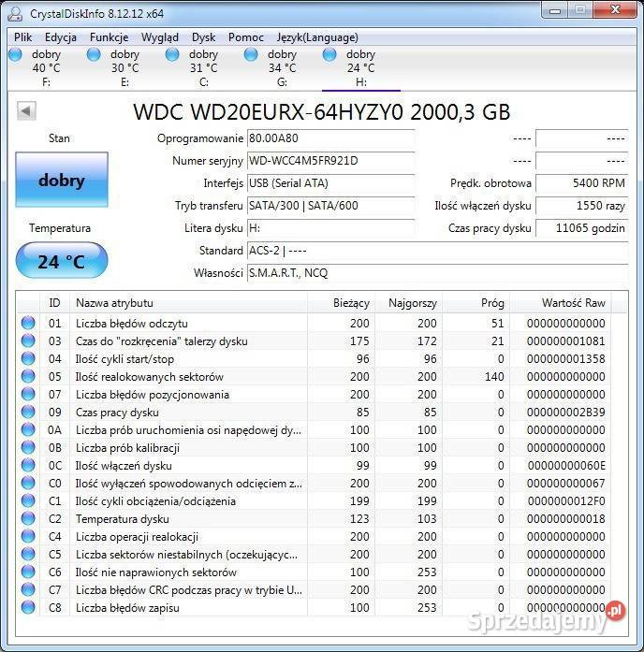Click status icon for attribute C2
The image size is (644, 652).
click(x=28, y=518)
